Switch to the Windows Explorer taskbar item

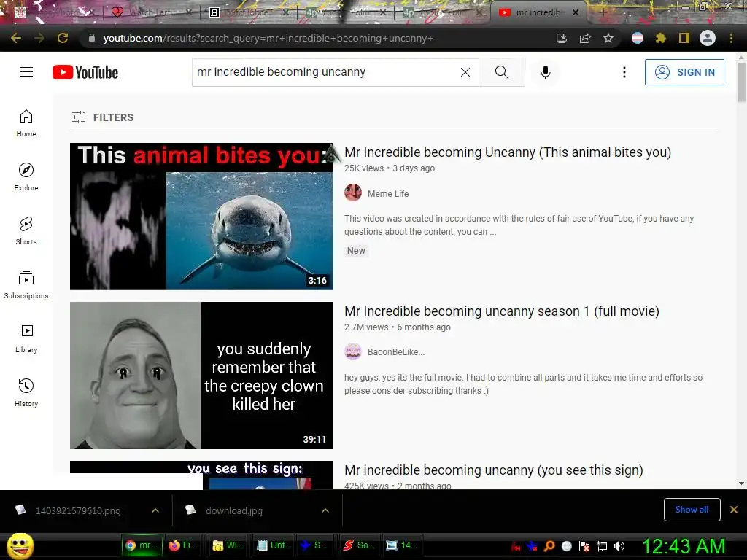click(x=228, y=545)
